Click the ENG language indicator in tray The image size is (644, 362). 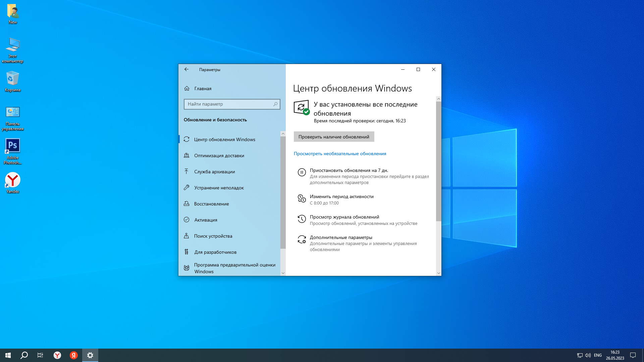[597, 355]
